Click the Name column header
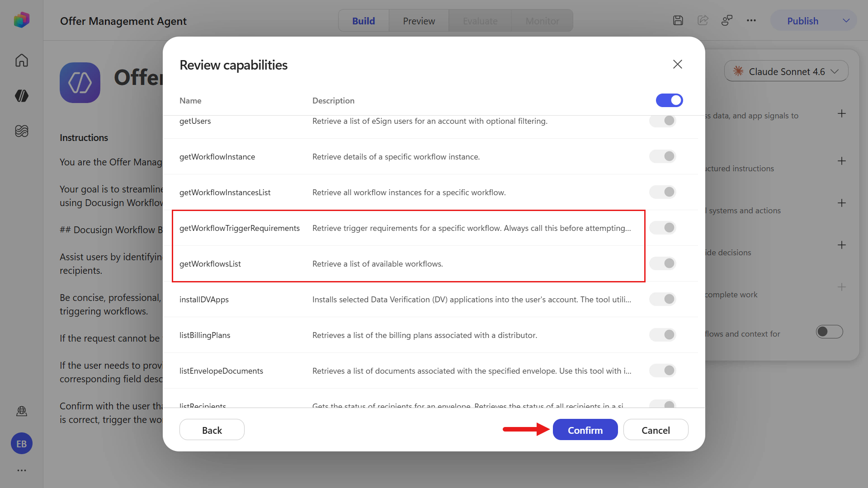This screenshot has height=488, width=868. pos(190,101)
